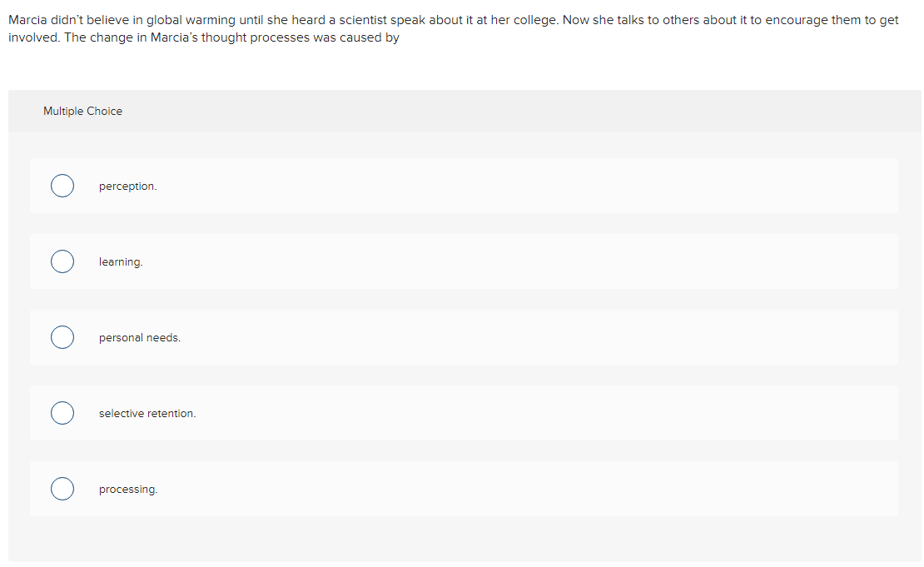924x567 pixels.
Task: Select the processing radio button
Action: tap(62, 489)
